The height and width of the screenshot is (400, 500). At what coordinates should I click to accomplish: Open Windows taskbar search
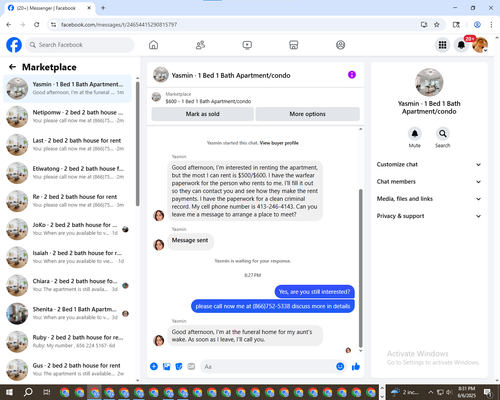coord(28,392)
